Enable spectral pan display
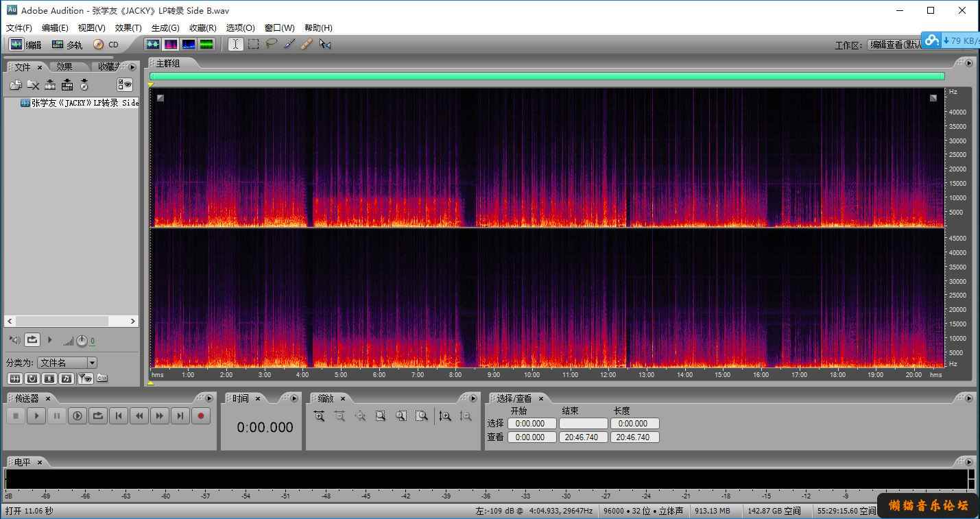This screenshot has height=519, width=980. pyautogui.click(x=189, y=44)
